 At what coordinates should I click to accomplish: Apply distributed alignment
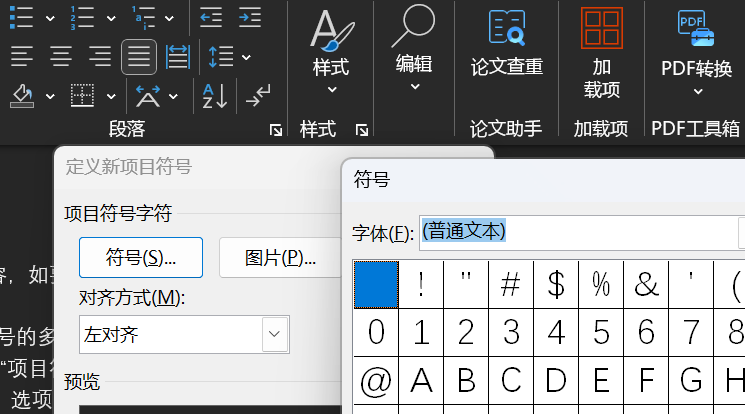178,57
